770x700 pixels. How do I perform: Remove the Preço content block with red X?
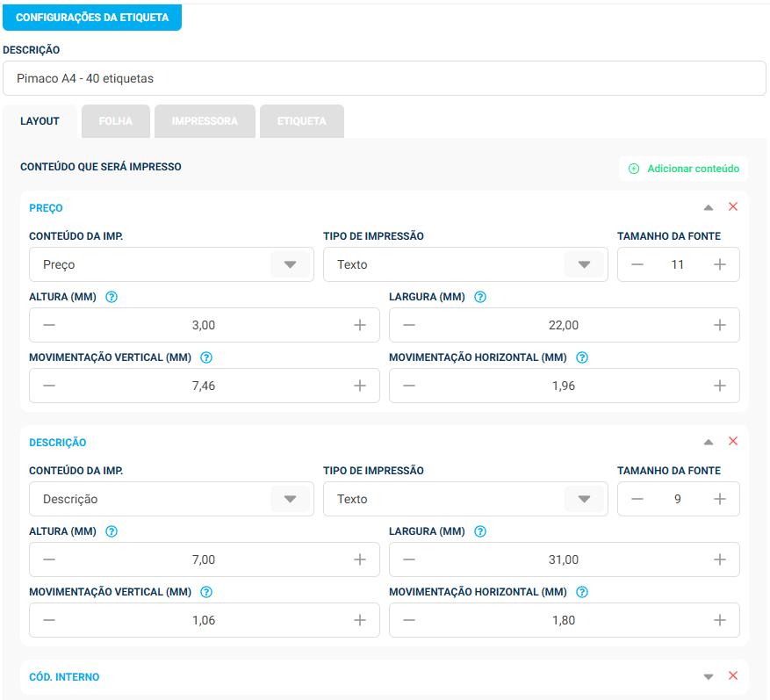coord(733,206)
